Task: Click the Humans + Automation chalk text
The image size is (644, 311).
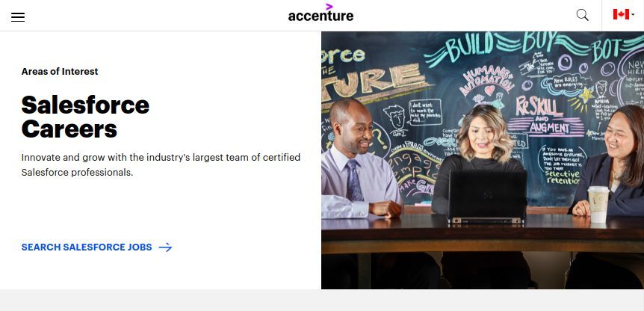Action: pos(488,81)
